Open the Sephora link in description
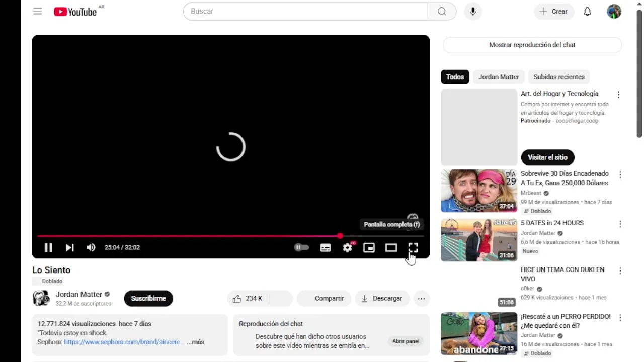This screenshot has width=644, height=362. [x=123, y=342]
